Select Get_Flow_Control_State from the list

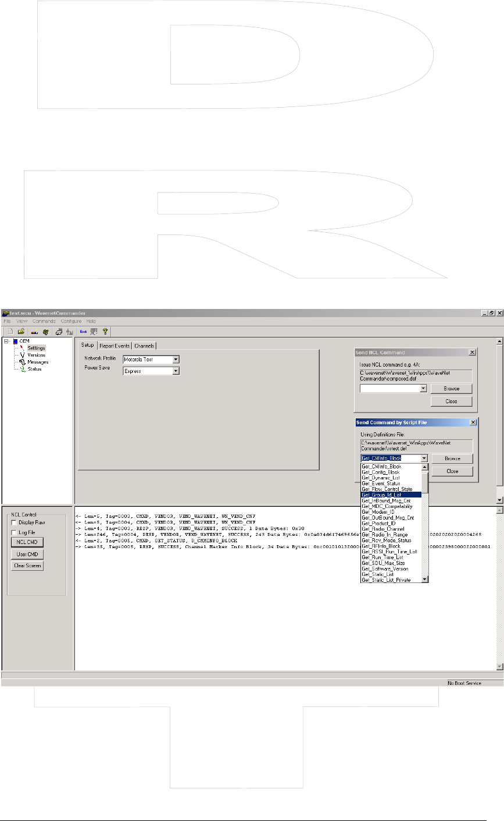click(391, 489)
